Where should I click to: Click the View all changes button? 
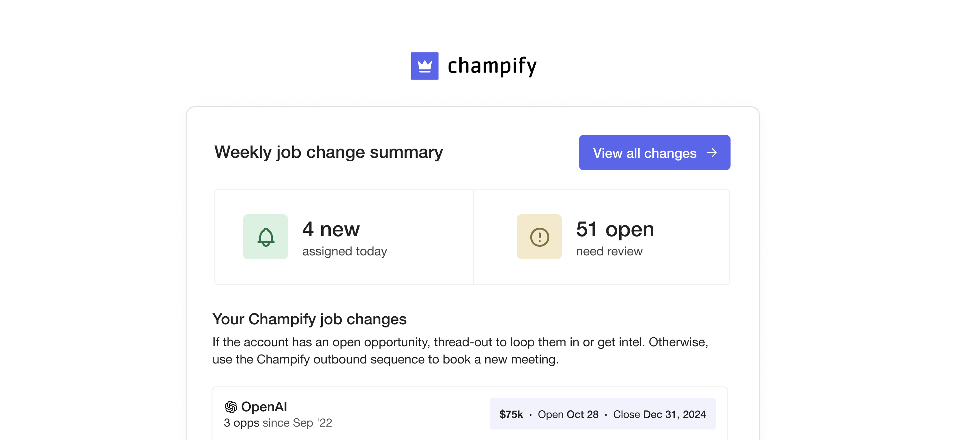654,152
